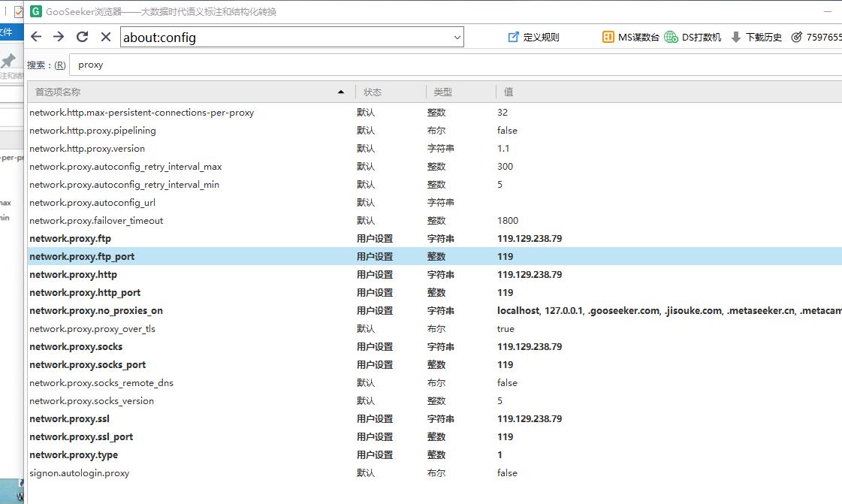Viewport: 842px width, 504px height.
Task: Click the 定义规则 edit icon
Action: click(x=513, y=37)
